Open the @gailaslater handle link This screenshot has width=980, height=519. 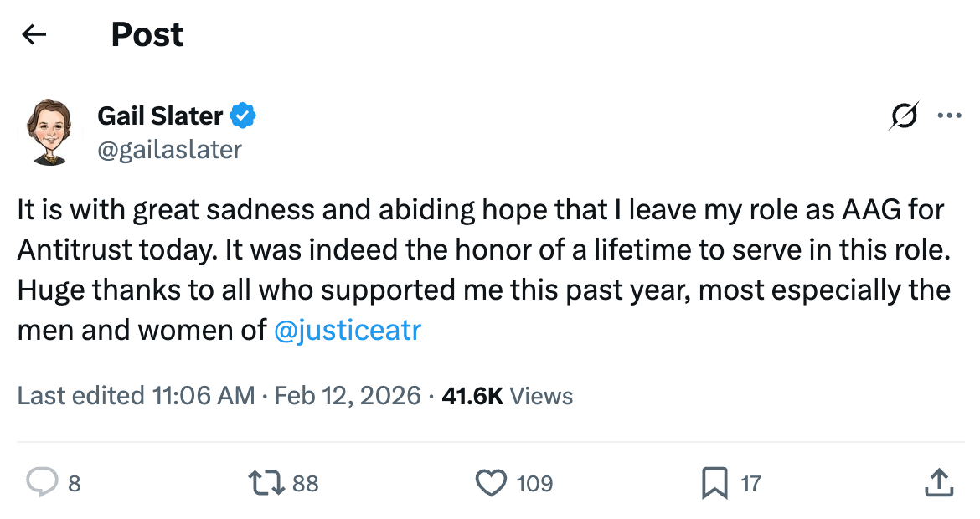(x=169, y=149)
